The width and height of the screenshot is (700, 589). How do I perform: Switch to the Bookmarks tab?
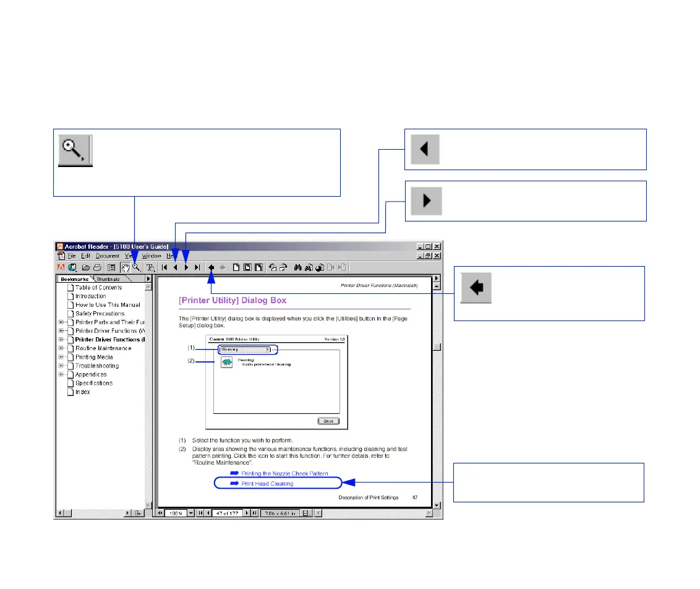tap(75, 279)
